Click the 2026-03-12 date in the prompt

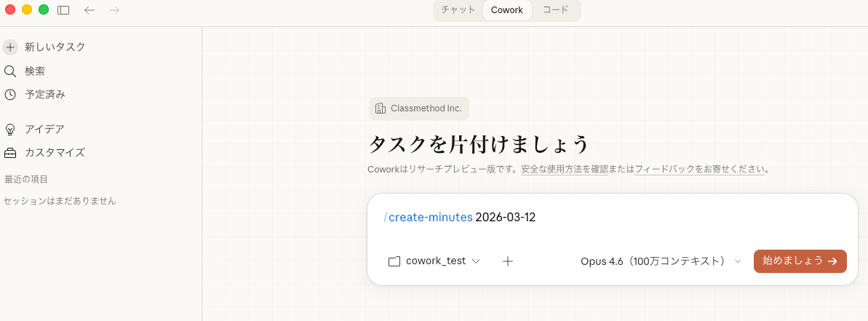pos(506,218)
